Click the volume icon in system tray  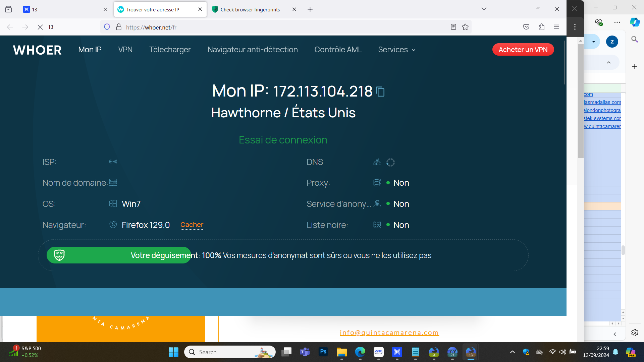pos(562,352)
